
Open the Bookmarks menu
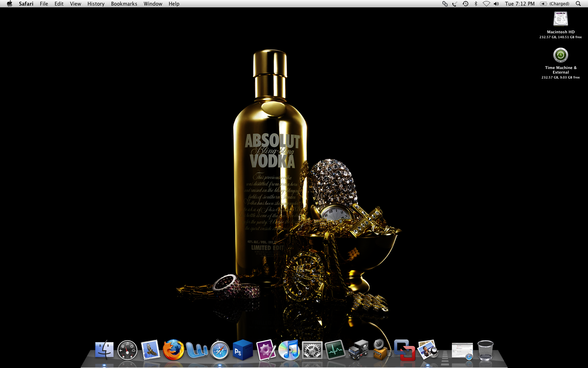click(x=124, y=4)
